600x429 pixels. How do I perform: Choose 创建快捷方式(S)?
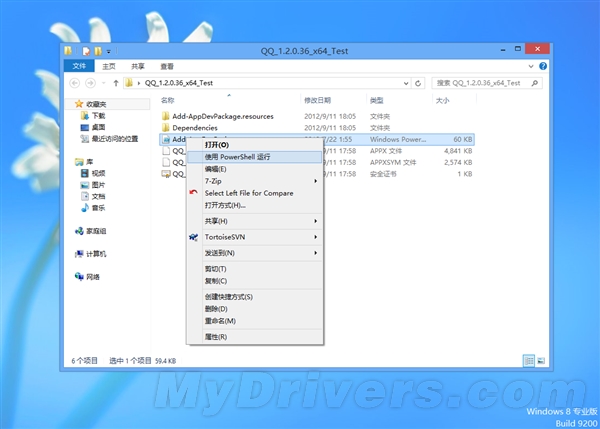click(x=255, y=297)
